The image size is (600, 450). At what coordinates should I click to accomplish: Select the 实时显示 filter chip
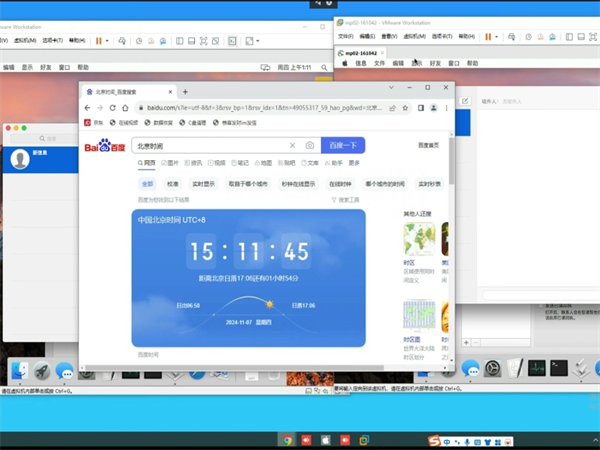click(x=204, y=184)
